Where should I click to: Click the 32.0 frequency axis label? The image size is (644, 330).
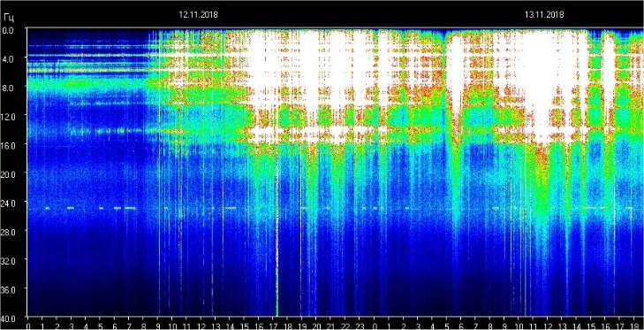point(8,260)
